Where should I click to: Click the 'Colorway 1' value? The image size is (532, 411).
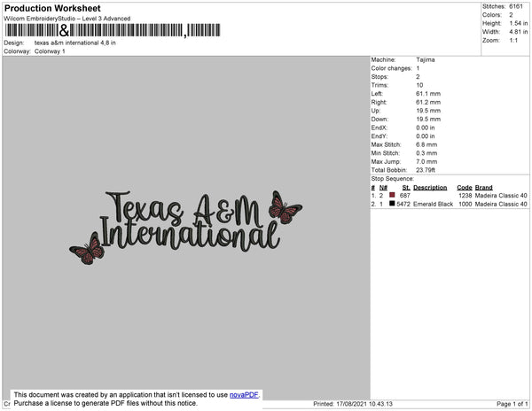coord(50,51)
